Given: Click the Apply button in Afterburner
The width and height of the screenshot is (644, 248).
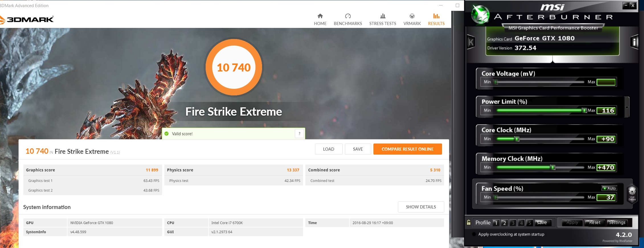Looking at the screenshot, I should 572,223.
